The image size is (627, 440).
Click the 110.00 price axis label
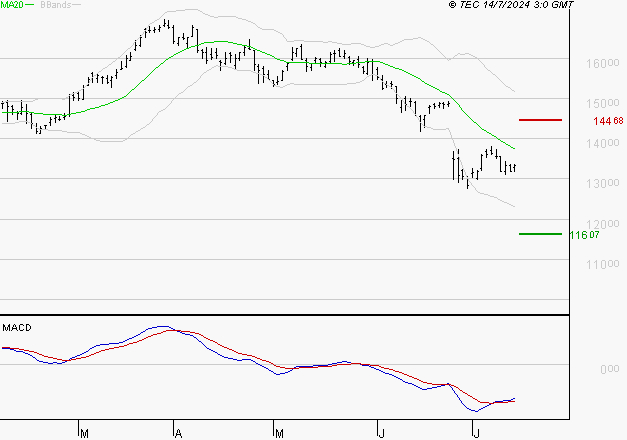pos(603,264)
